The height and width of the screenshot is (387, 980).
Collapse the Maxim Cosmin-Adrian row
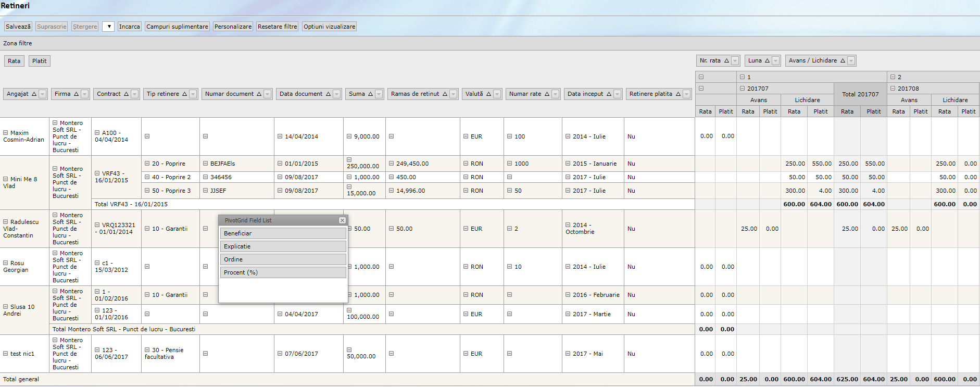(6, 133)
